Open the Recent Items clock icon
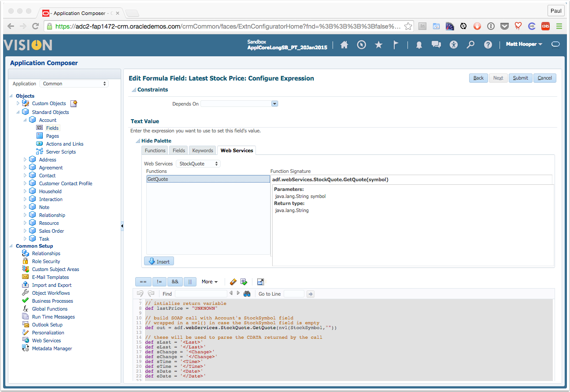Screen dimensions: 570x392 point(362,44)
